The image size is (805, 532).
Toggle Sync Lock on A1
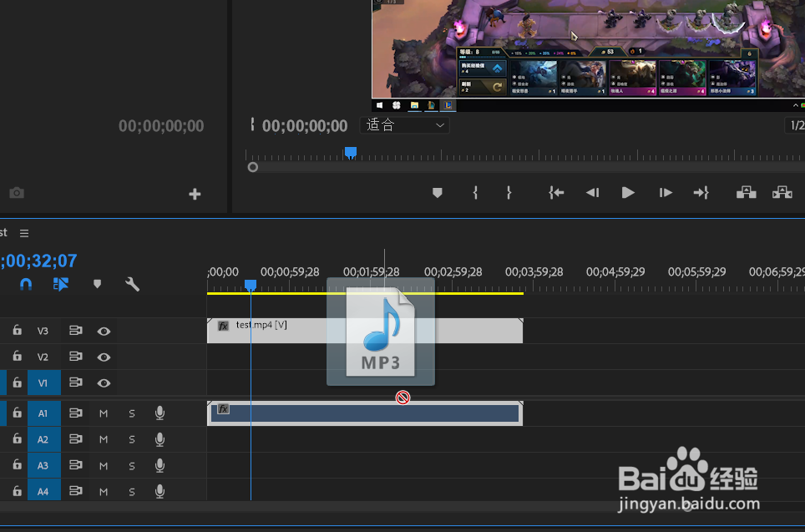tap(75, 413)
